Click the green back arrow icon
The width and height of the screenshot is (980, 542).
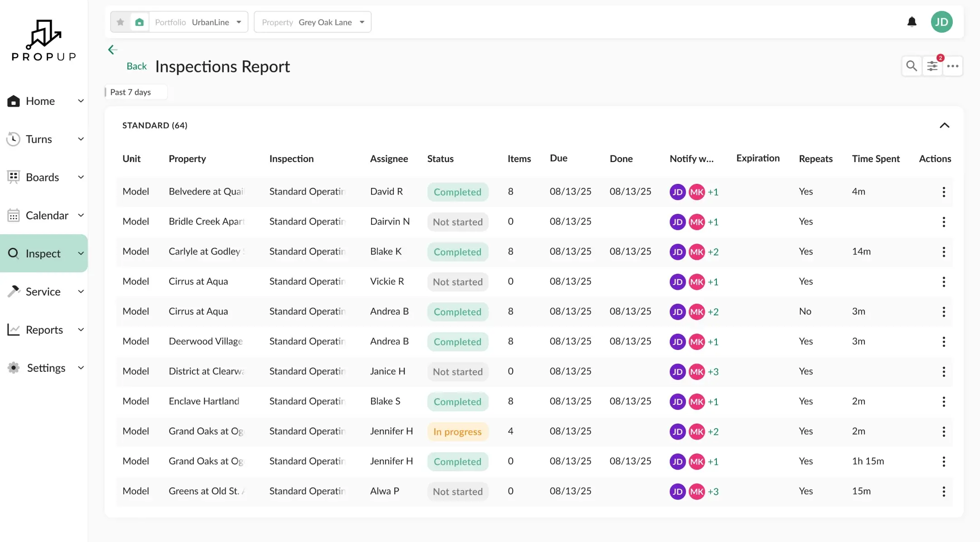[x=113, y=49]
